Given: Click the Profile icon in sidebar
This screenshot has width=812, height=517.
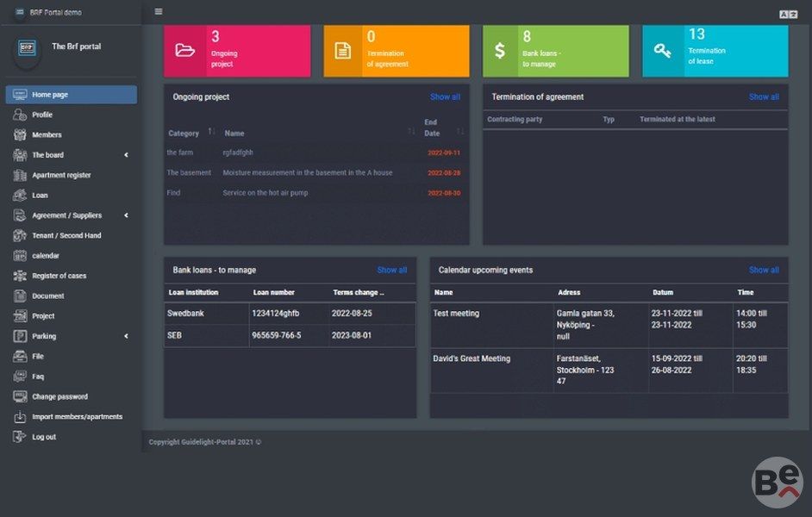Looking at the screenshot, I should tap(20, 115).
